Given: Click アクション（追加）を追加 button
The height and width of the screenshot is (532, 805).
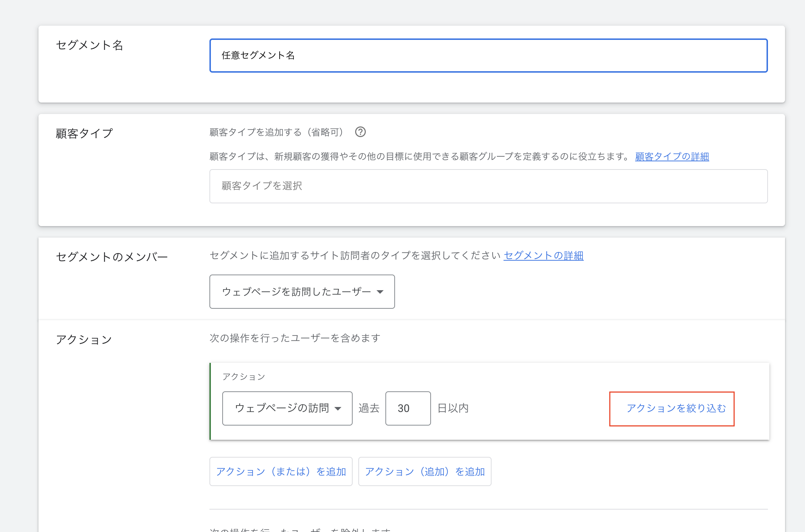Looking at the screenshot, I should coord(425,471).
